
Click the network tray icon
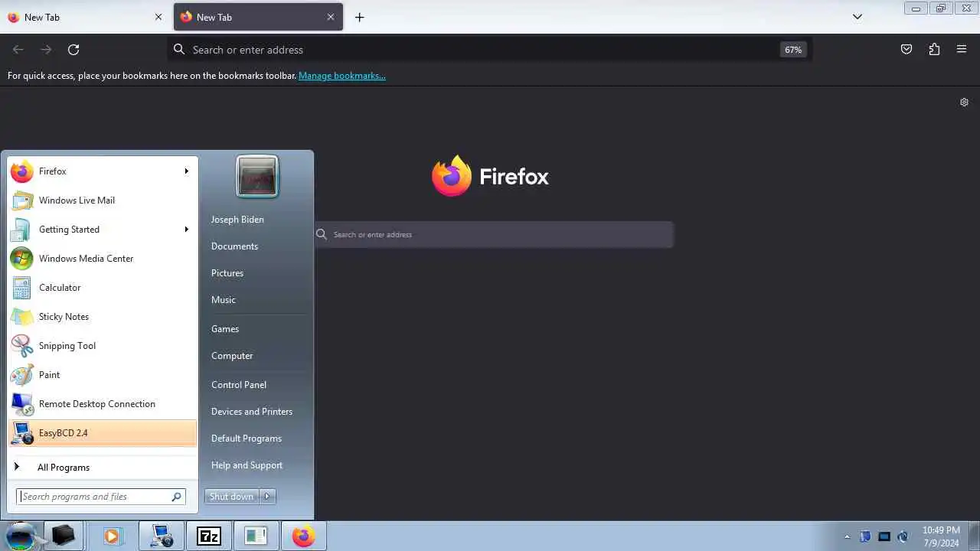(884, 536)
